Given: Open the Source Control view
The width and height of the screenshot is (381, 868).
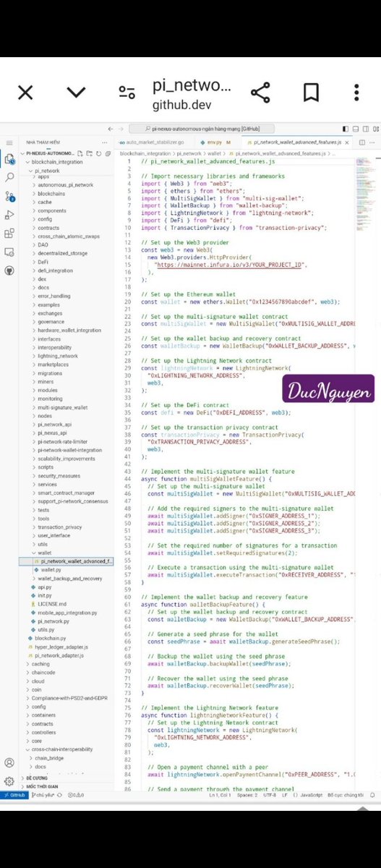Looking at the screenshot, I should click(x=9, y=195).
